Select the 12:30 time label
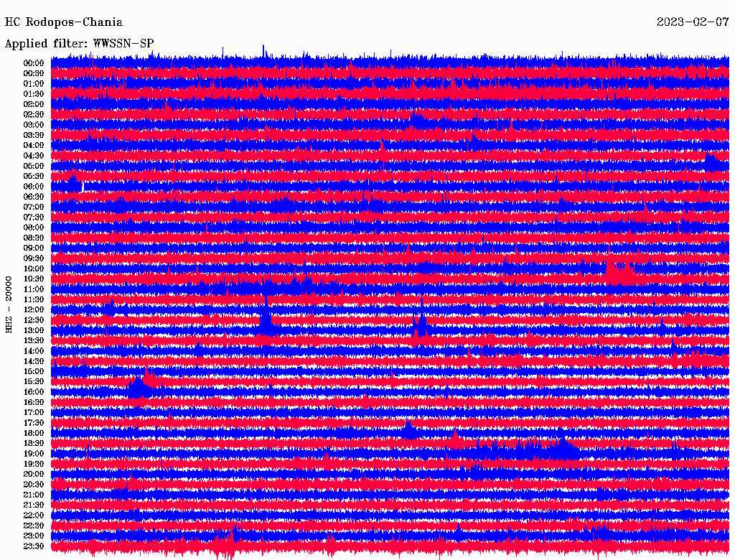The width and height of the screenshot is (735, 560). [x=34, y=320]
